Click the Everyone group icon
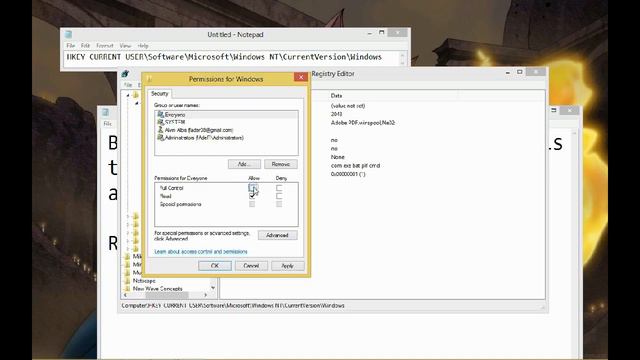 pyautogui.click(x=160, y=115)
